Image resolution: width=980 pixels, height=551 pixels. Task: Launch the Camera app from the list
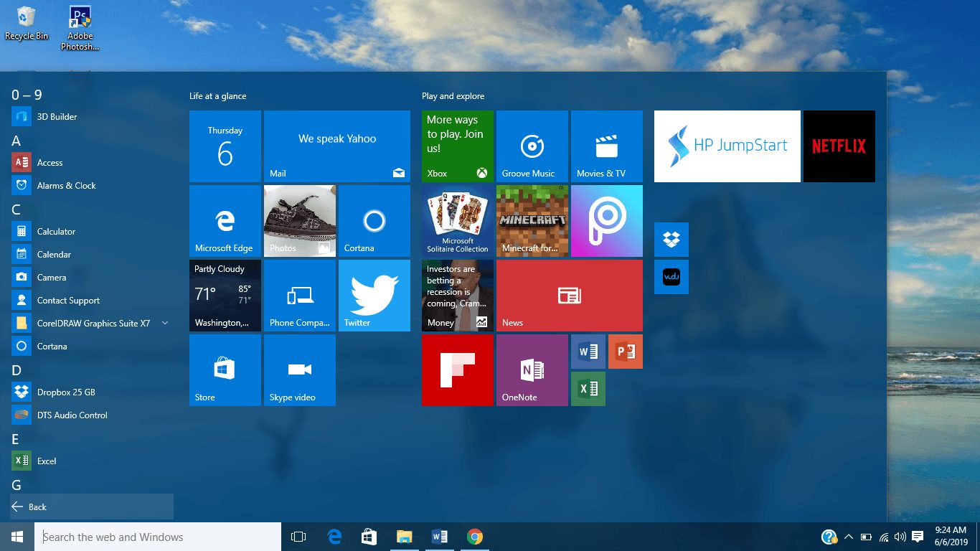click(x=92, y=277)
